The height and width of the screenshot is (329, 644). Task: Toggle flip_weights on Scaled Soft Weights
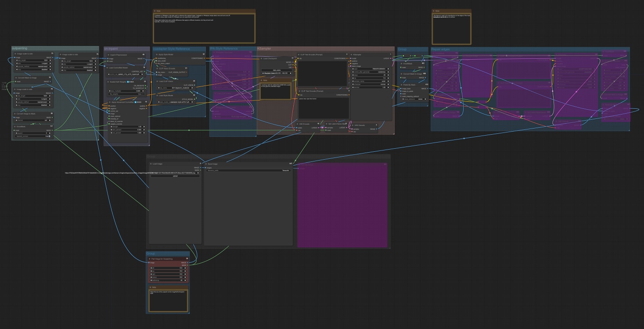pos(143,94)
